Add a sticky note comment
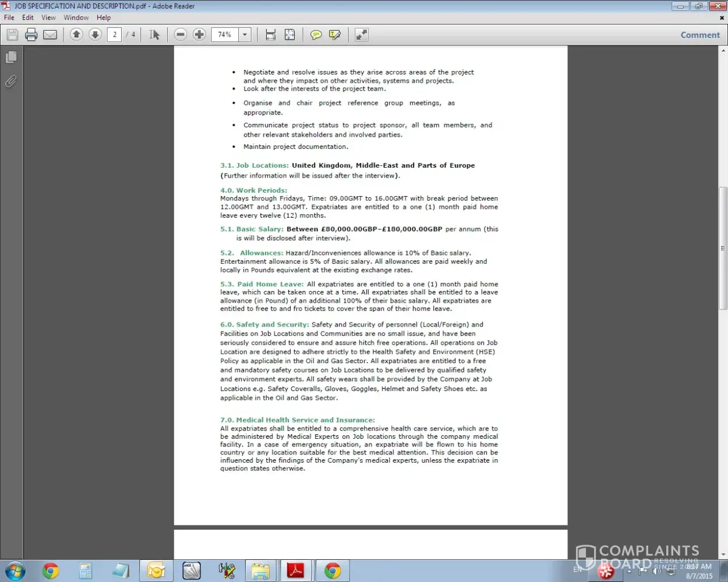Image resolution: width=728 pixels, height=582 pixels. pyautogui.click(x=316, y=35)
